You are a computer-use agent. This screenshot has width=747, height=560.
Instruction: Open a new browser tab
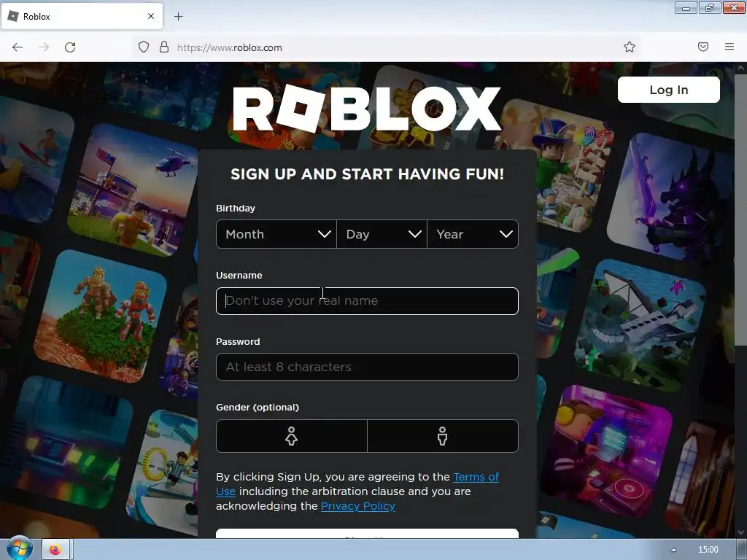[178, 17]
